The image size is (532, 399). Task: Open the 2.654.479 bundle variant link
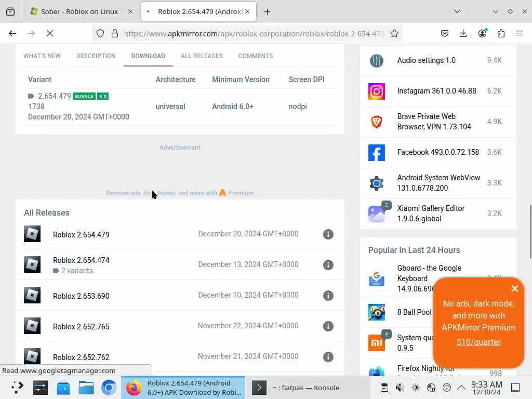[54, 96]
